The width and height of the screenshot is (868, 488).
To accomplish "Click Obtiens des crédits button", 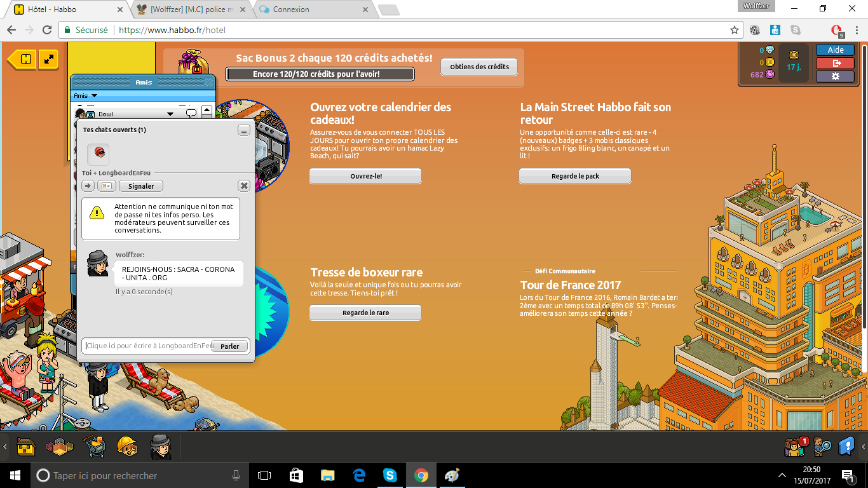I will 479,67.
